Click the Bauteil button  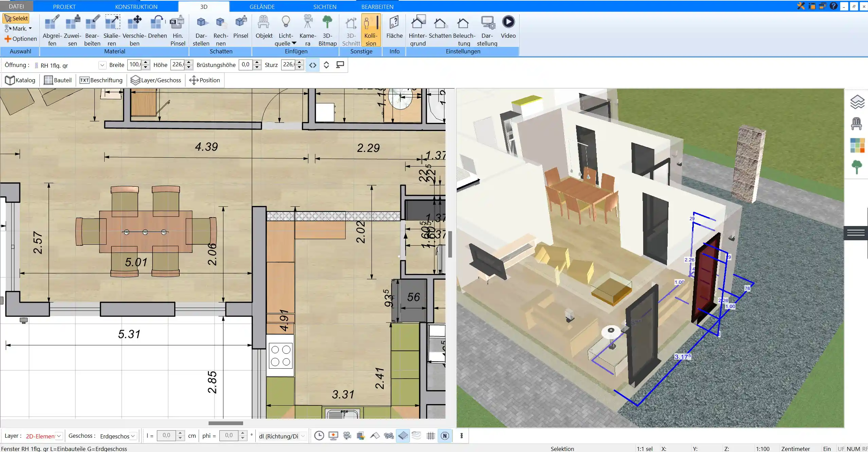[x=58, y=80]
